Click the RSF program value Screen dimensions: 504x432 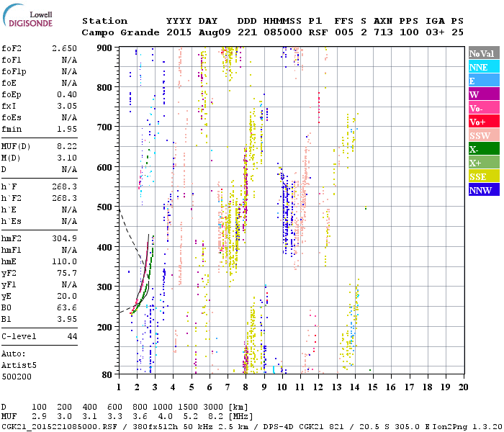[x=318, y=32]
